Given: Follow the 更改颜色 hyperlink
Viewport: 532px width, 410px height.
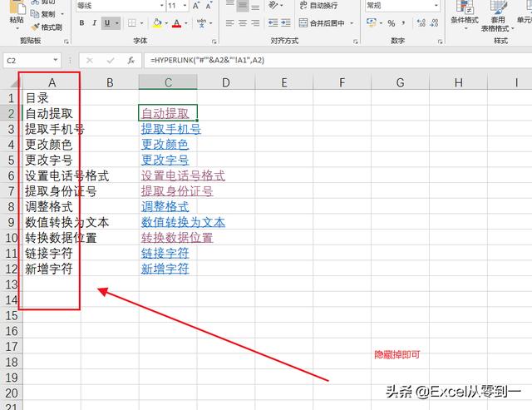Looking at the screenshot, I should tap(165, 145).
